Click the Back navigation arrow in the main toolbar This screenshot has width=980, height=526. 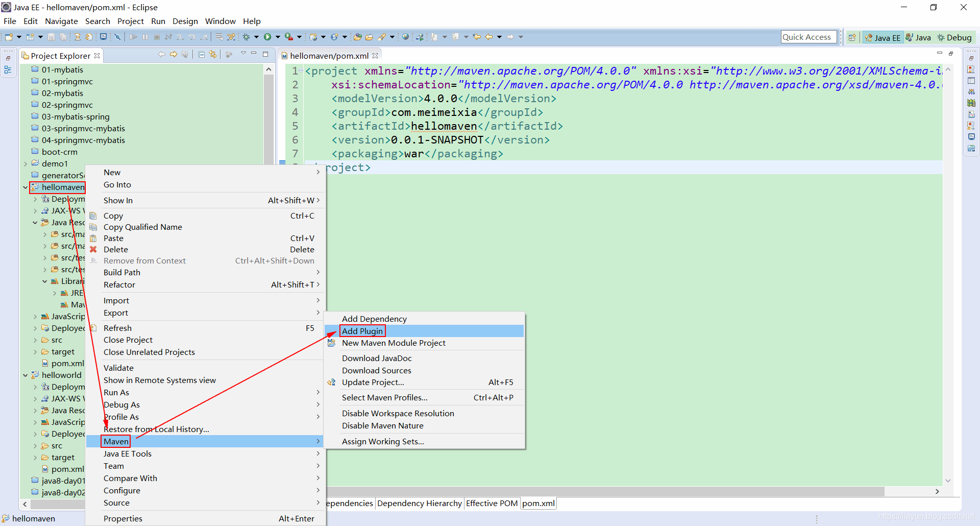coord(489,37)
